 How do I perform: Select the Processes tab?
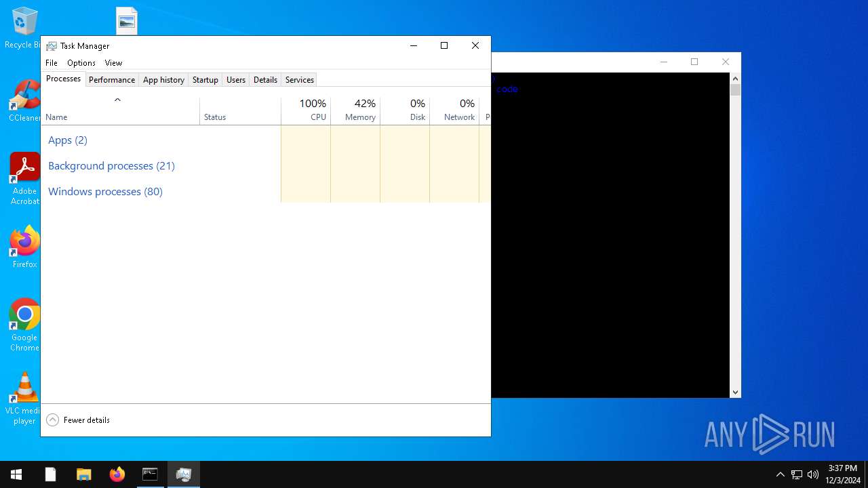pos(64,79)
